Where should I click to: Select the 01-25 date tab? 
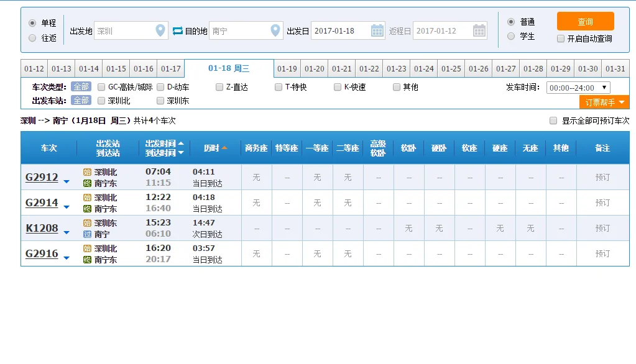point(451,68)
